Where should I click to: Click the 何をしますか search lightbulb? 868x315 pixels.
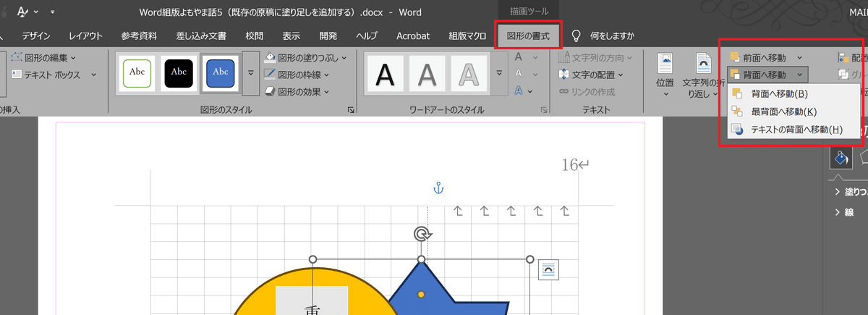[x=576, y=35]
